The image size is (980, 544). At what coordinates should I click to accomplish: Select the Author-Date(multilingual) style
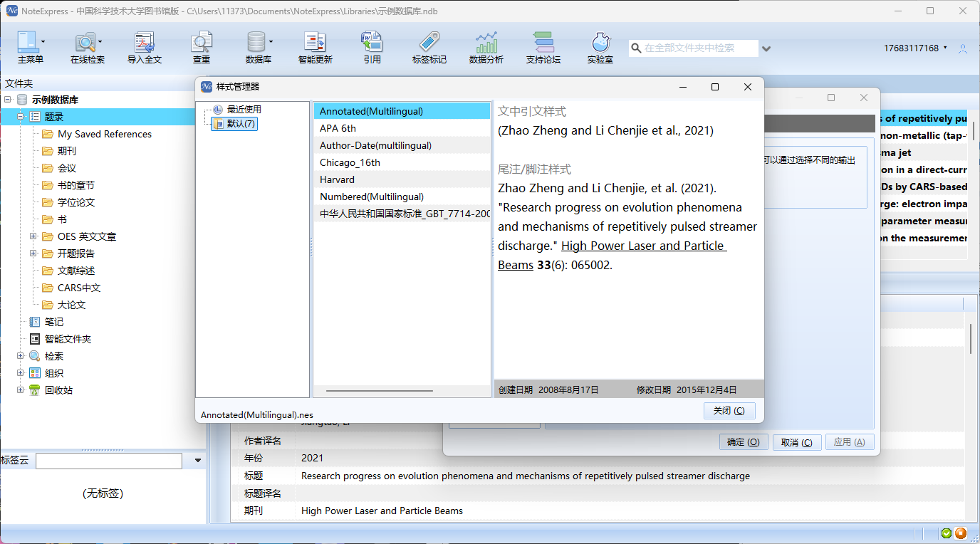tap(402, 145)
